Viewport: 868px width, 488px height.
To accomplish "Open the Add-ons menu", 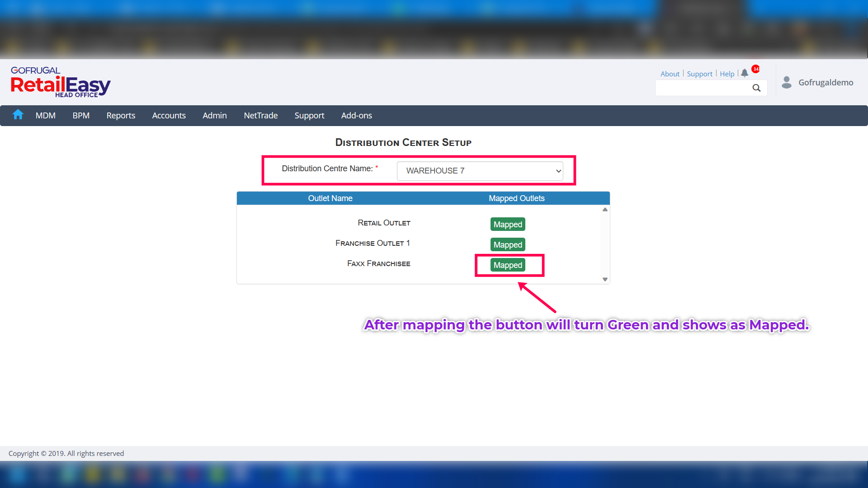I will (356, 116).
